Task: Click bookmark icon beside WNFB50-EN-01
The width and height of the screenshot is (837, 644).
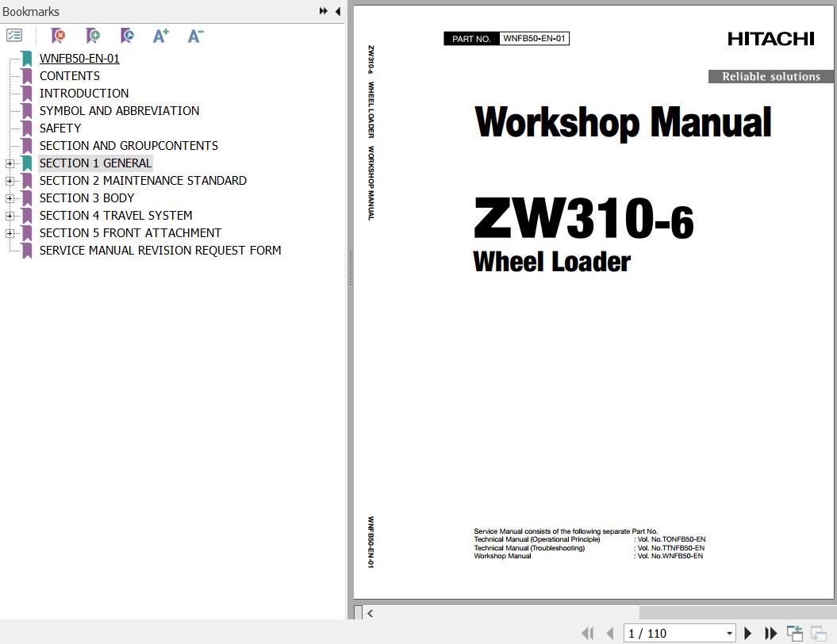Action: [27, 59]
